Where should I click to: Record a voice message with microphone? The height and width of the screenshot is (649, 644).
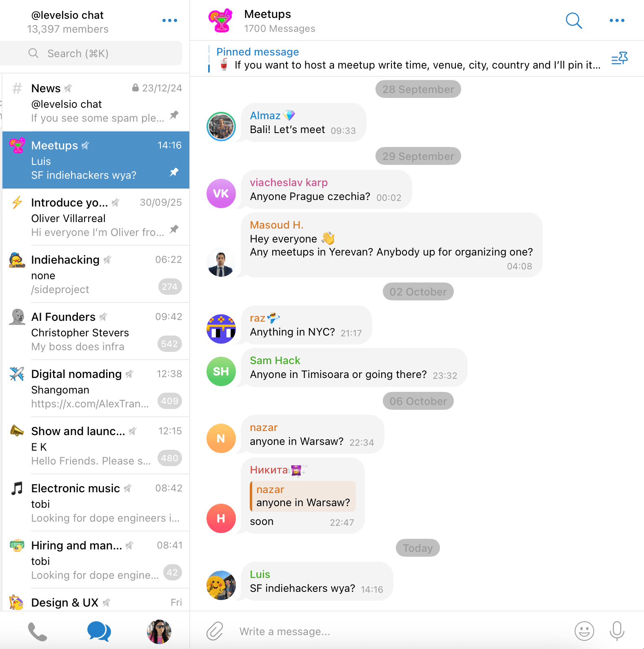click(x=617, y=631)
